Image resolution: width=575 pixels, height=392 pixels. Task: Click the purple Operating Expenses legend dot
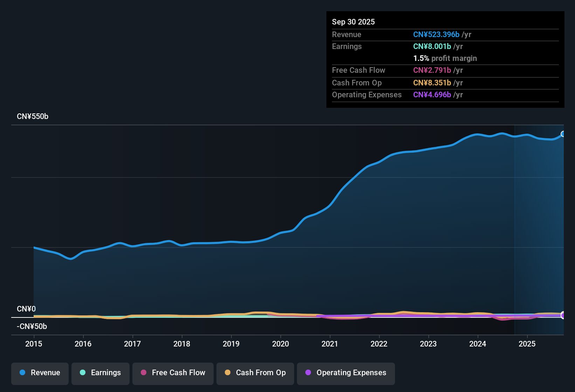308,373
